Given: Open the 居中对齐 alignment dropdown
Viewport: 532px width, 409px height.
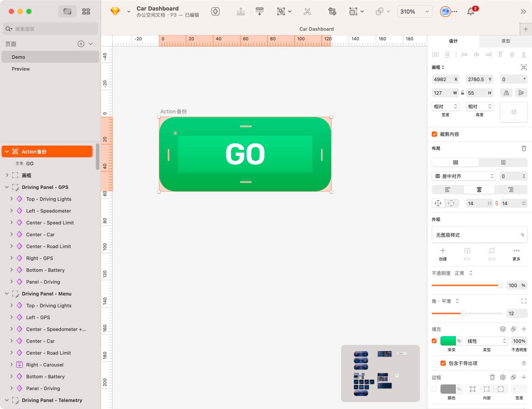Looking at the screenshot, I should (x=463, y=176).
